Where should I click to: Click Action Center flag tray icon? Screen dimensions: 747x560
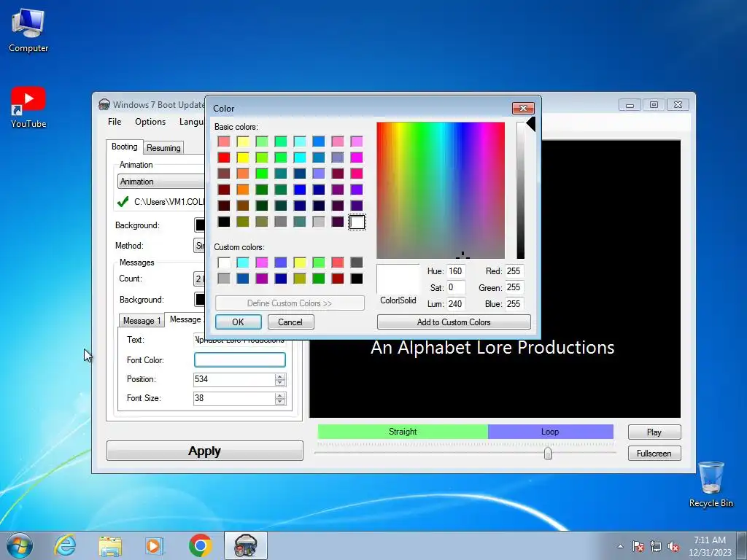pos(638,546)
